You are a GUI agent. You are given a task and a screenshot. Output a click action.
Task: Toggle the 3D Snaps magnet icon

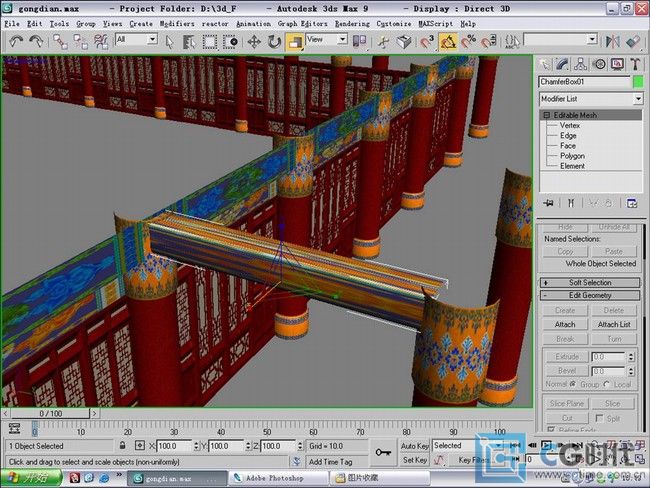(427, 41)
